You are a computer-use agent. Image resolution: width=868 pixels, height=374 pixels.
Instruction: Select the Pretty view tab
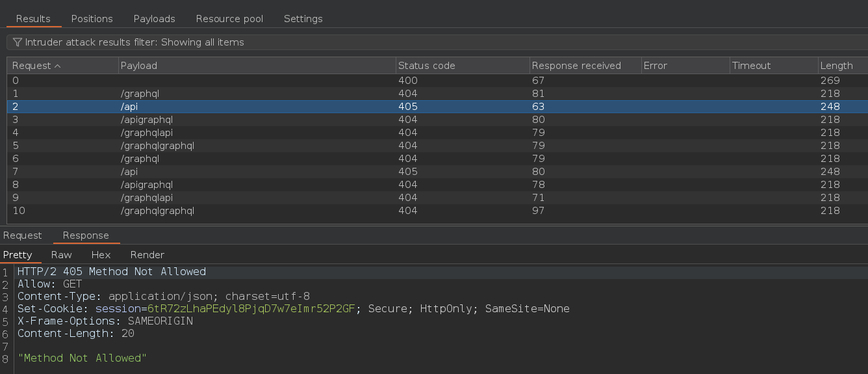click(18, 255)
